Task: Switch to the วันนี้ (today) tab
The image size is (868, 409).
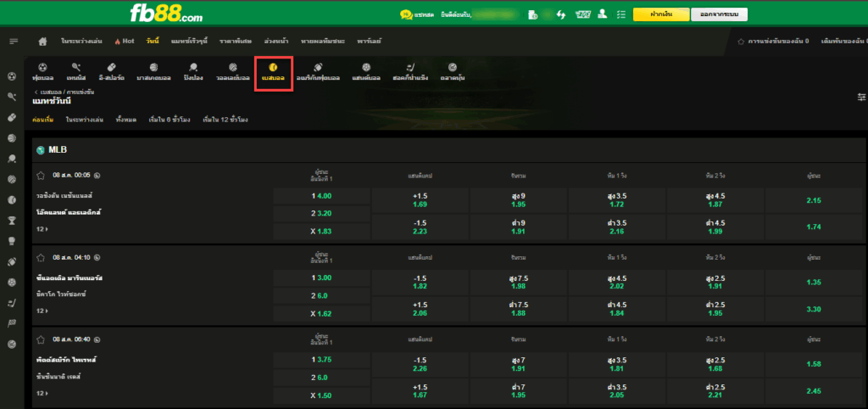Action: point(153,42)
